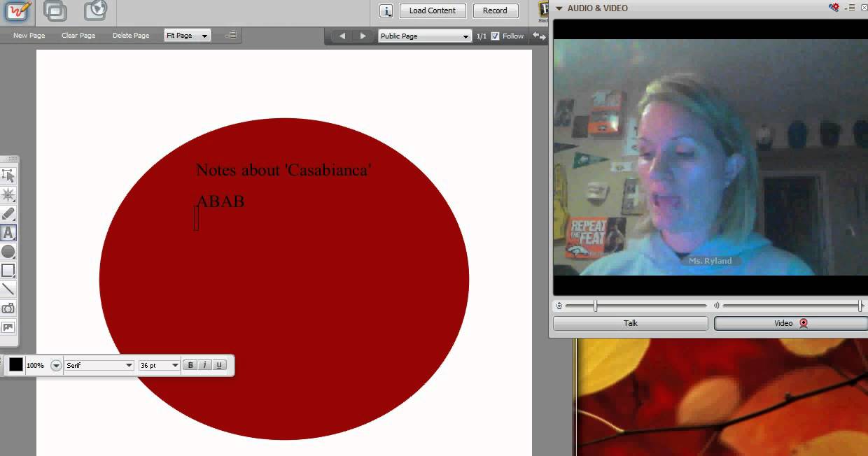Open Audio setup wizard icon
The image size is (868, 456).
(834, 8)
